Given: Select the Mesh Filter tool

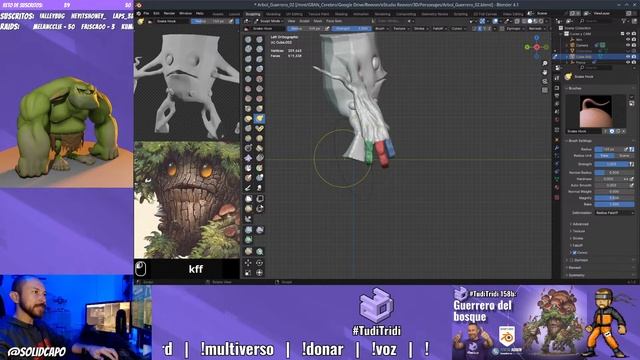Looking at the screenshot, I should pos(248,230).
